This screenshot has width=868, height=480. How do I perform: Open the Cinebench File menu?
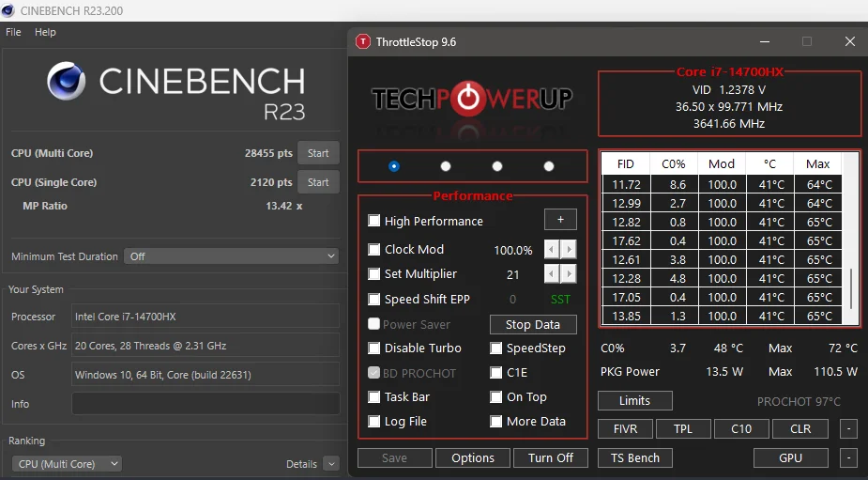coord(13,32)
